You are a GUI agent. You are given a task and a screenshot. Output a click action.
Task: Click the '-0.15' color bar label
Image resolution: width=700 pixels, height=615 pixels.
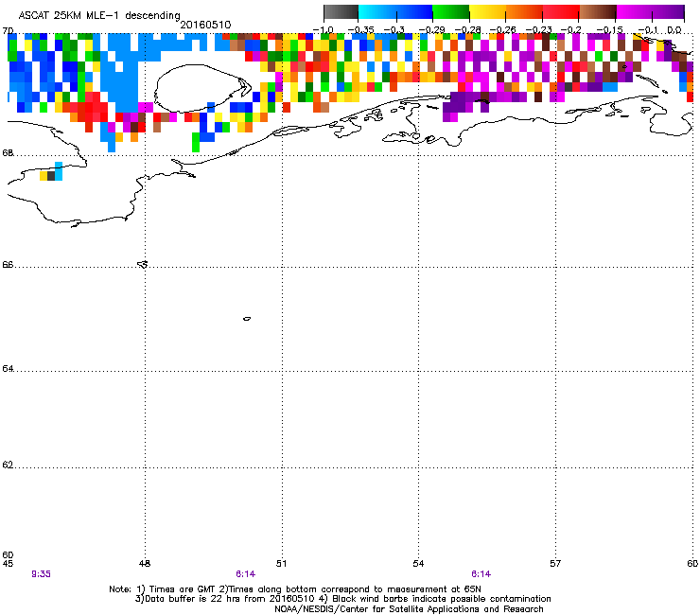[x=610, y=29]
